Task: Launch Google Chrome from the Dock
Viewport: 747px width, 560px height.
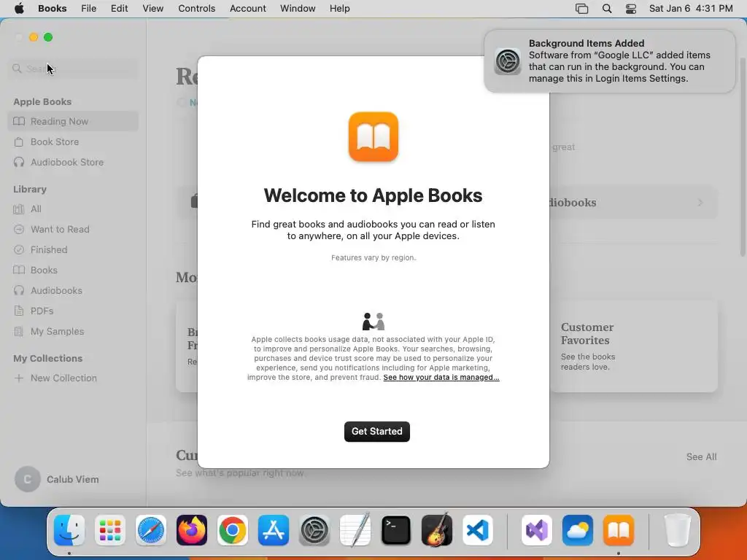Action: (233, 531)
